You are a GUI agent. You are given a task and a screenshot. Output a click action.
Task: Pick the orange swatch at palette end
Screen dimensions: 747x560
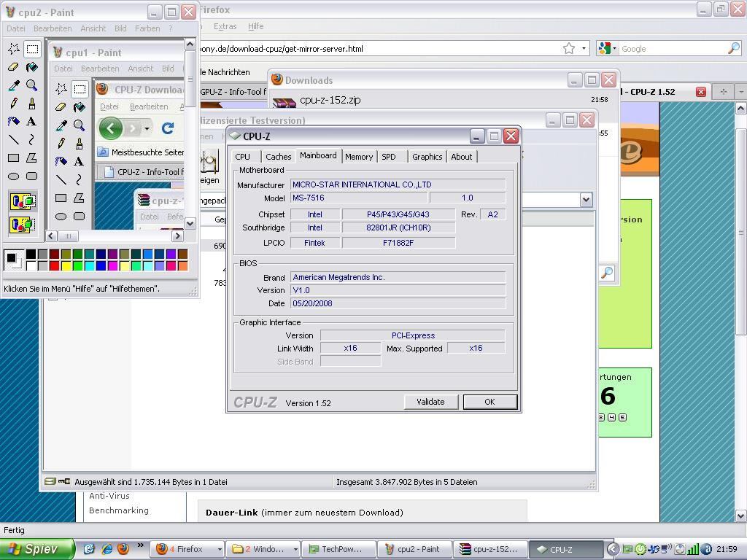(x=182, y=265)
